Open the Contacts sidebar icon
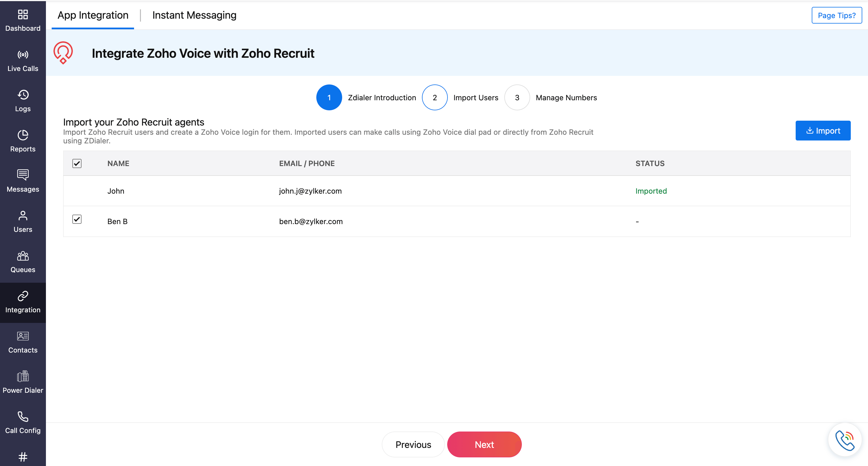The height and width of the screenshot is (466, 868). pos(23,336)
